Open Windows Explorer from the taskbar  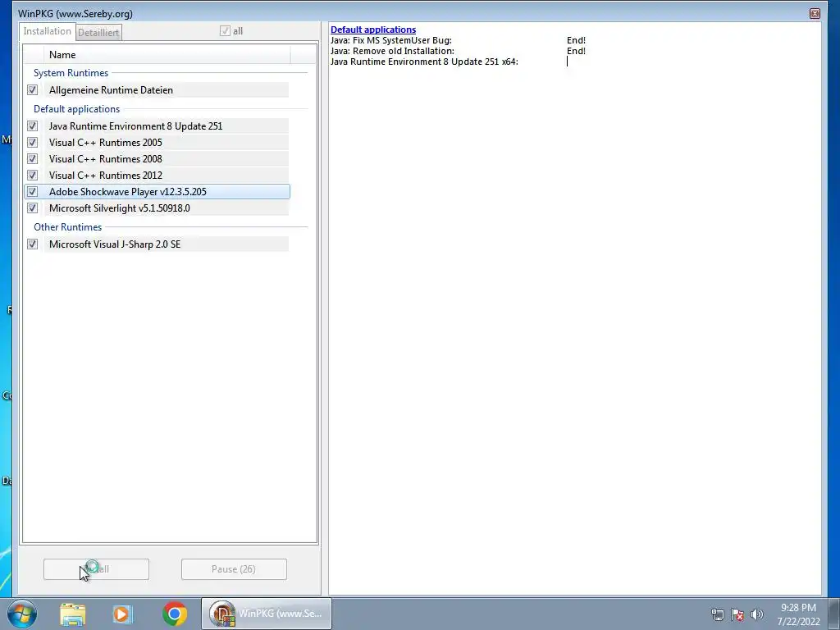(x=72, y=614)
